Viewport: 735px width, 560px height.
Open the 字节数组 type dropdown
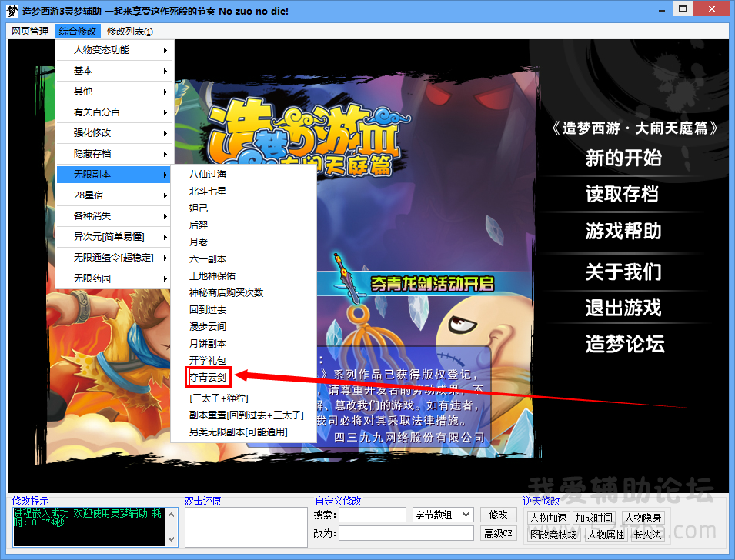[443, 515]
